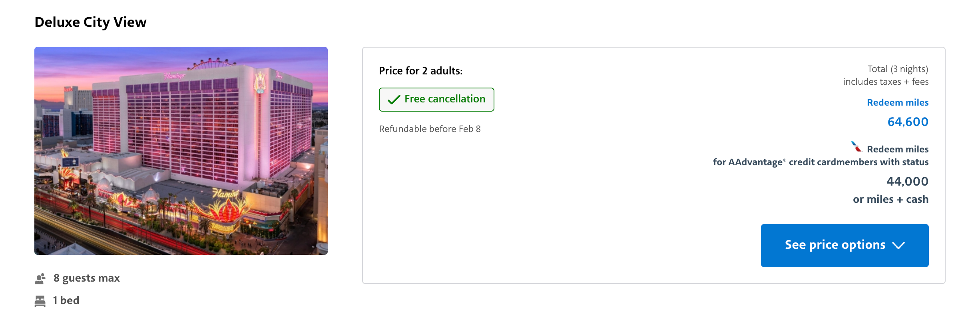Click the "Price for 2 adults:" heading
980x328 pixels.
click(x=420, y=71)
